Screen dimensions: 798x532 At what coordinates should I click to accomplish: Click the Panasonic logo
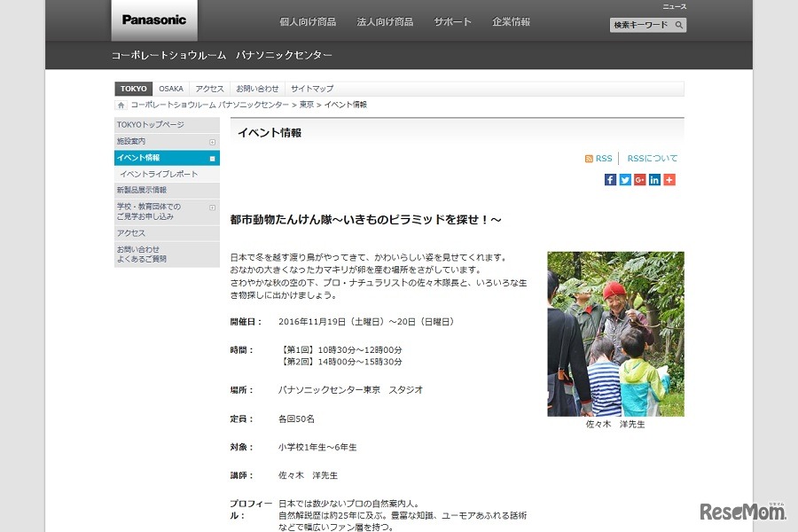tap(153, 20)
